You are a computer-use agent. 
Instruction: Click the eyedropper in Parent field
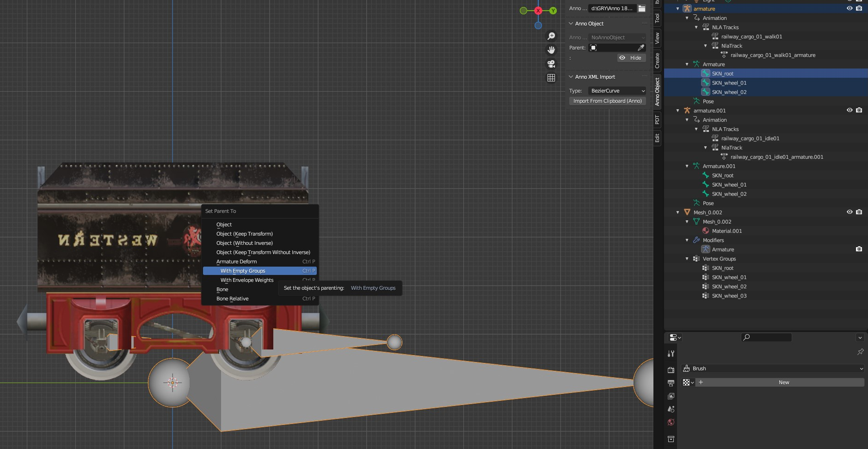[x=641, y=48]
